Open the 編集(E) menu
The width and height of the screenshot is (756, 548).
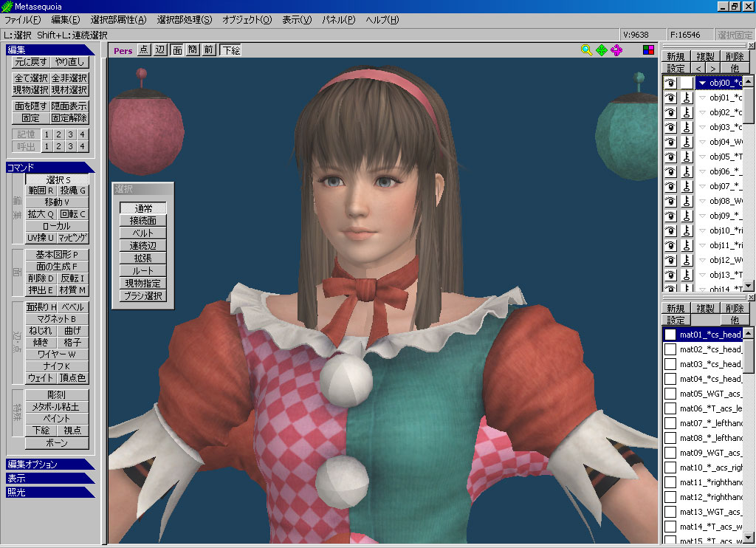click(x=66, y=20)
